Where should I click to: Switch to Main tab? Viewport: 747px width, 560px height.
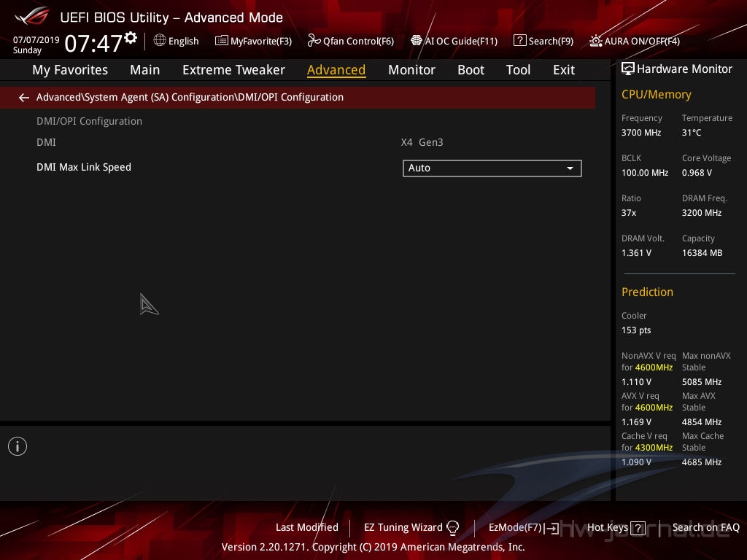pyautogui.click(x=145, y=70)
